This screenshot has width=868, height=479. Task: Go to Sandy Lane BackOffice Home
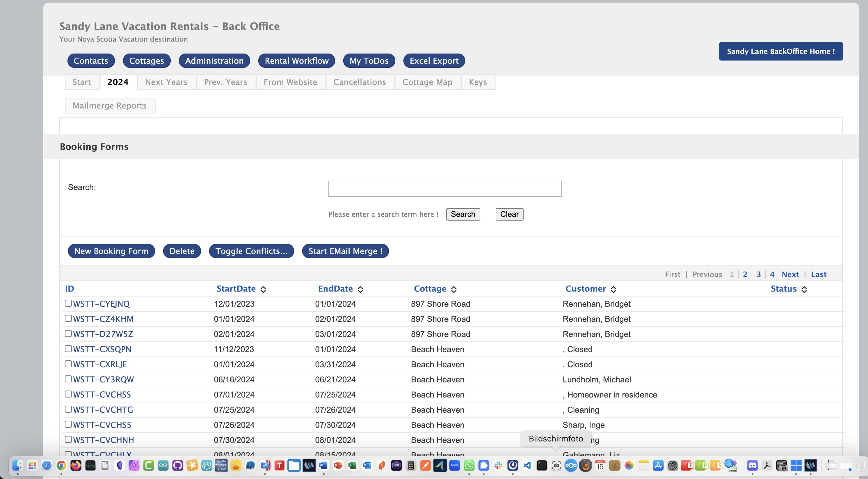pos(781,51)
